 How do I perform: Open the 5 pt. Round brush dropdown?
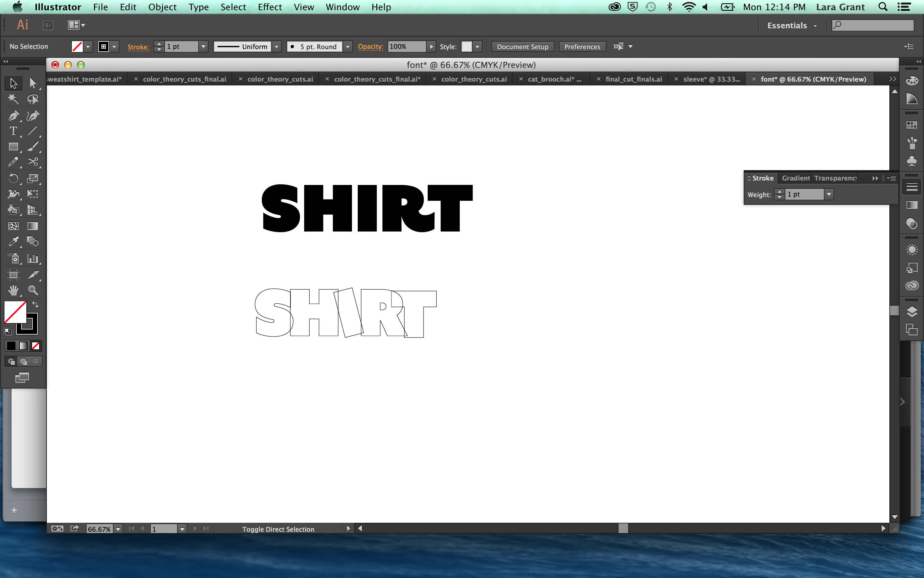(x=348, y=47)
